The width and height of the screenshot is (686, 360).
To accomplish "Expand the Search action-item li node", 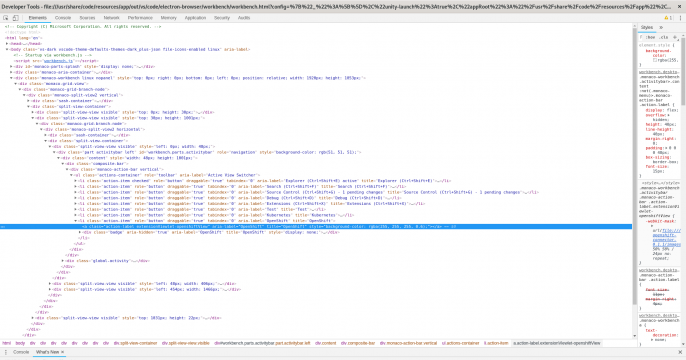I will [76, 186].
